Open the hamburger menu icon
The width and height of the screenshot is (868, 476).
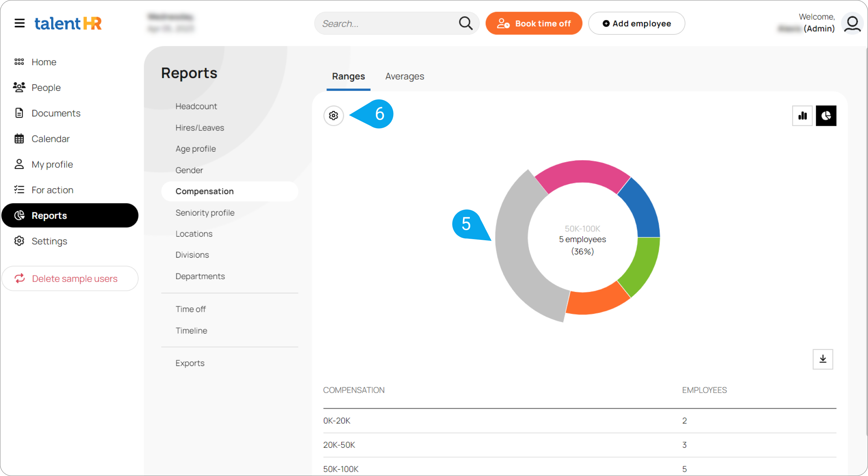point(20,23)
